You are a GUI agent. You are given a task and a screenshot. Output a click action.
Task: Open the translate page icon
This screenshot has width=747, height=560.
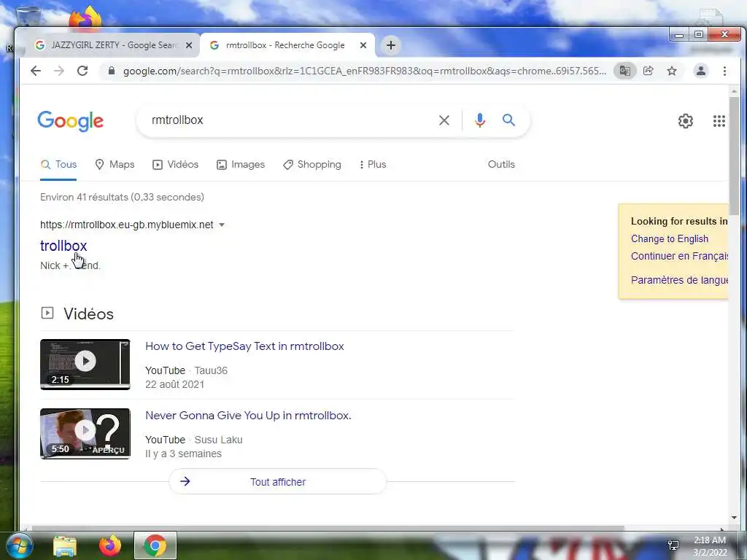pos(624,71)
